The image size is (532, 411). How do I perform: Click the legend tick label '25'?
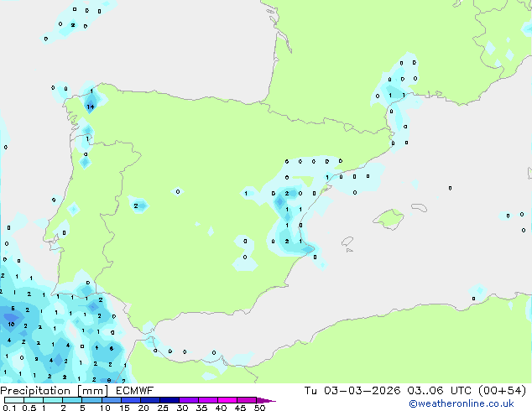tap(163, 408)
